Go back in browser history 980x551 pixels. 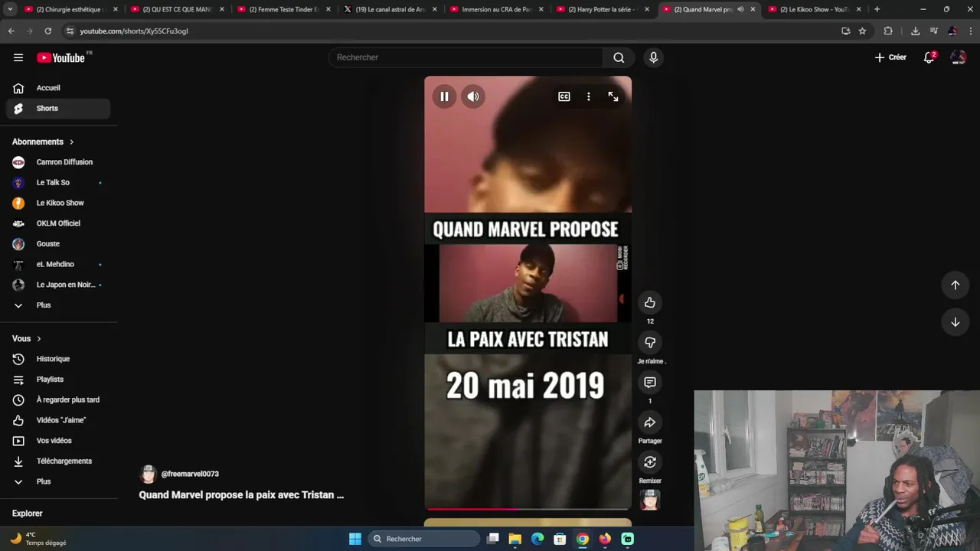click(x=11, y=31)
